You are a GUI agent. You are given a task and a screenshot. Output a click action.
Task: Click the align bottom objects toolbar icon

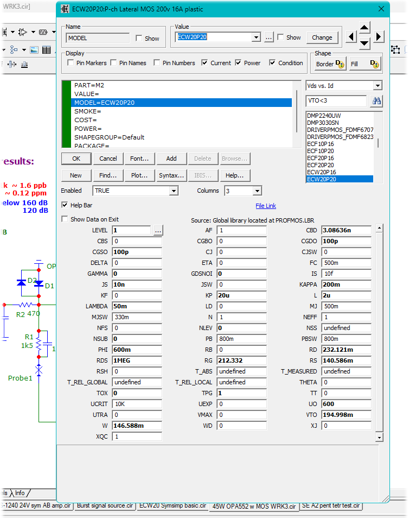pos(24,64)
